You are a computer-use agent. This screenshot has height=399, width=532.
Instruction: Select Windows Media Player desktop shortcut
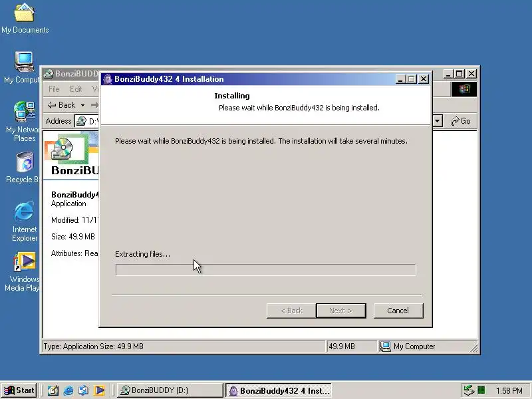[24, 271]
